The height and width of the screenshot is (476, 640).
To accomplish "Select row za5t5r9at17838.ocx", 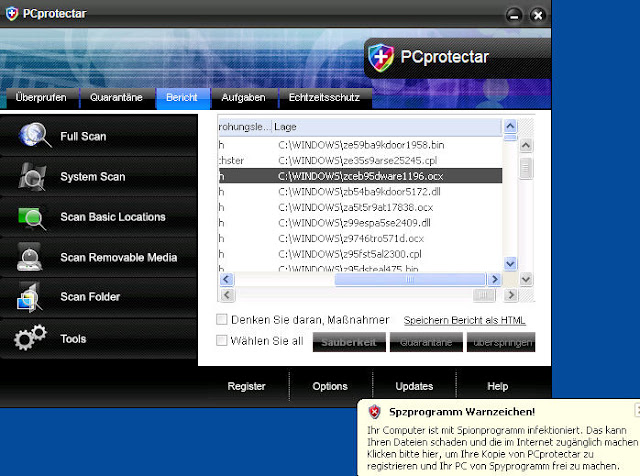I will (360, 207).
